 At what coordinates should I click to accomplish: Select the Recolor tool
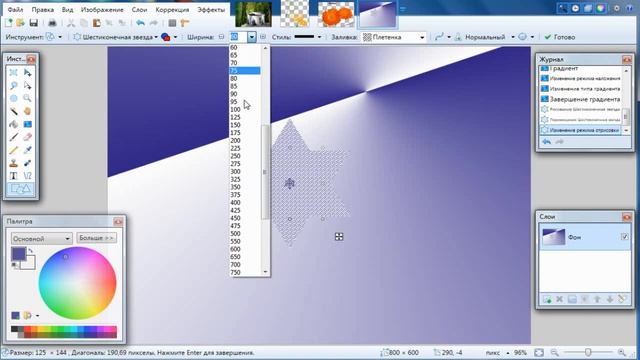(x=27, y=163)
